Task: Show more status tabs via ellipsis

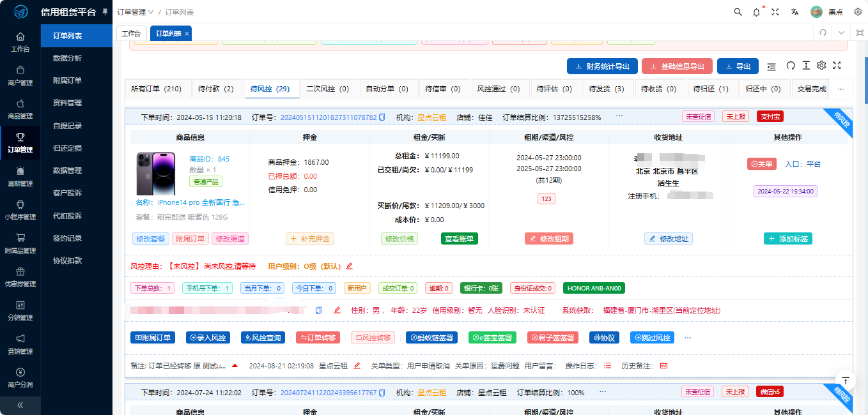Action: [x=841, y=89]
